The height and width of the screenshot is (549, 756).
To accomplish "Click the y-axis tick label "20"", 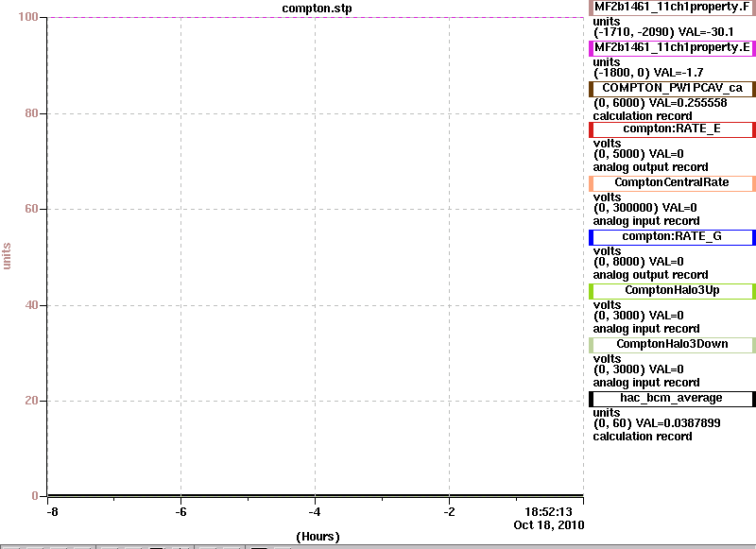I will click(x=31, y=401).
